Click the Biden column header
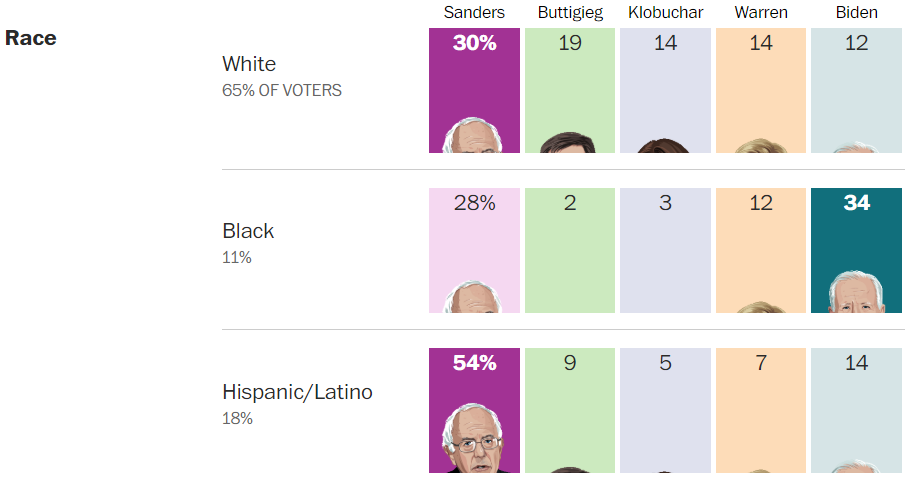 [856, 13]
